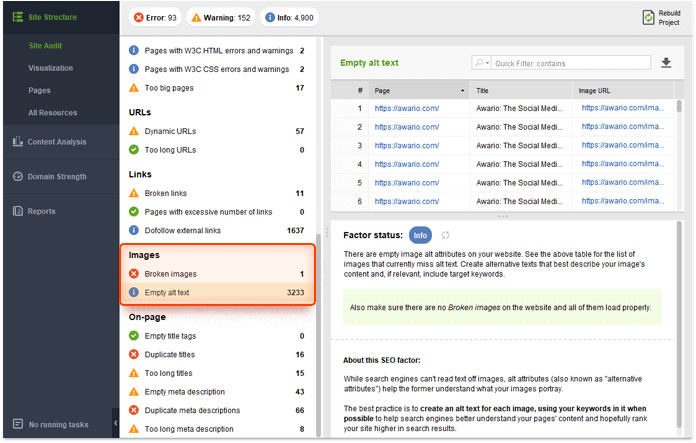Click the Site Structure sidebar icon
This screenshot has width=696, height=443.
18,17
